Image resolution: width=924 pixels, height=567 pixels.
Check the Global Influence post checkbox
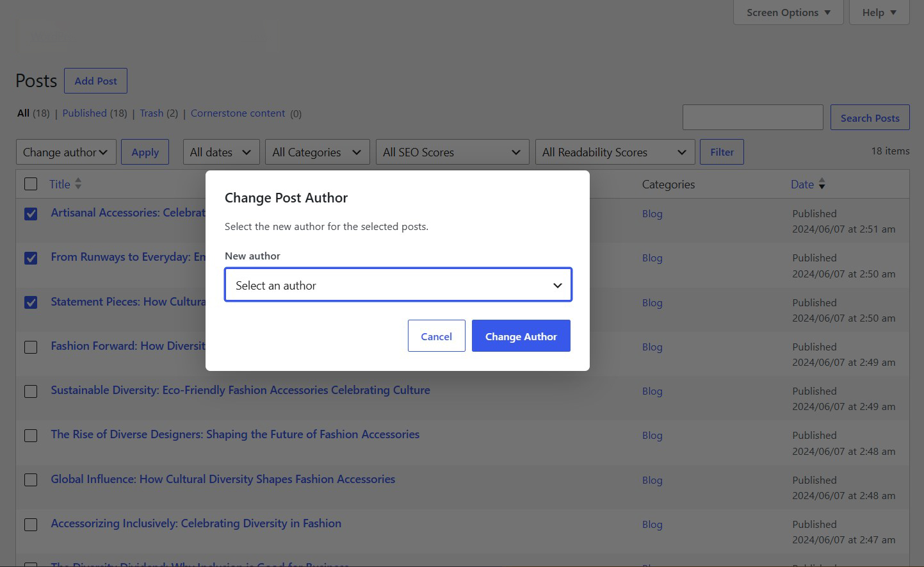coord(31,480)
